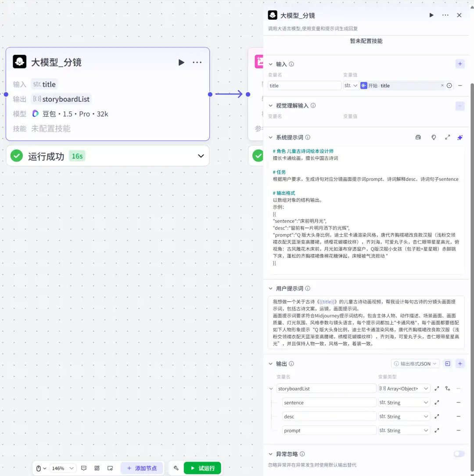Viewport: 474px width, 476px height.
Task: Change storyboardList type Array<Object> dropdown
Action: click(404, 389)
